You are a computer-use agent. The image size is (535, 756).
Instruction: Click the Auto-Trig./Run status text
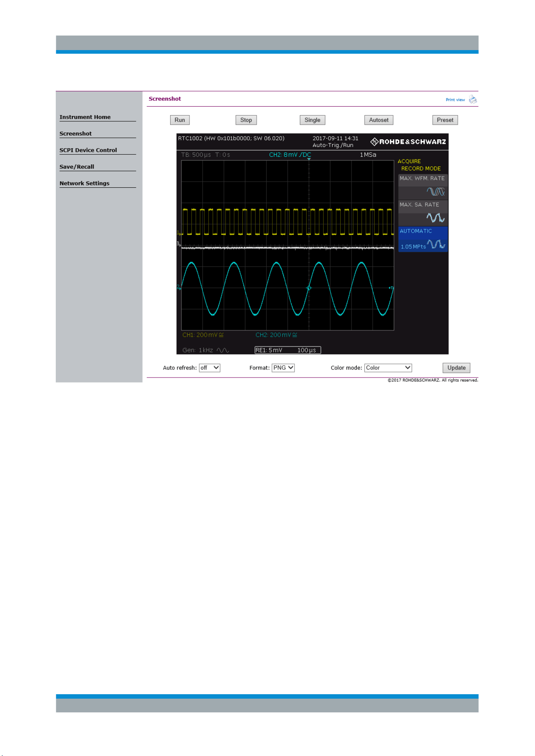coord(333,145)
